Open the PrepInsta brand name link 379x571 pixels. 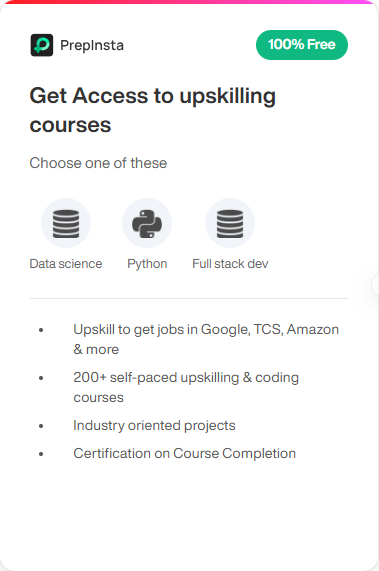click(x=92, y=45)
